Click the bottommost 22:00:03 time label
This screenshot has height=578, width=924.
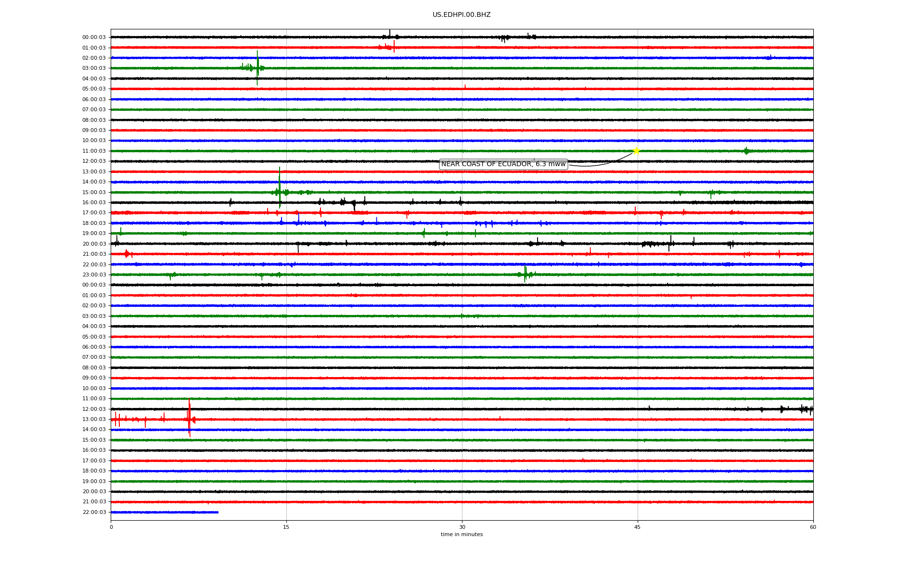click(94, 512)
